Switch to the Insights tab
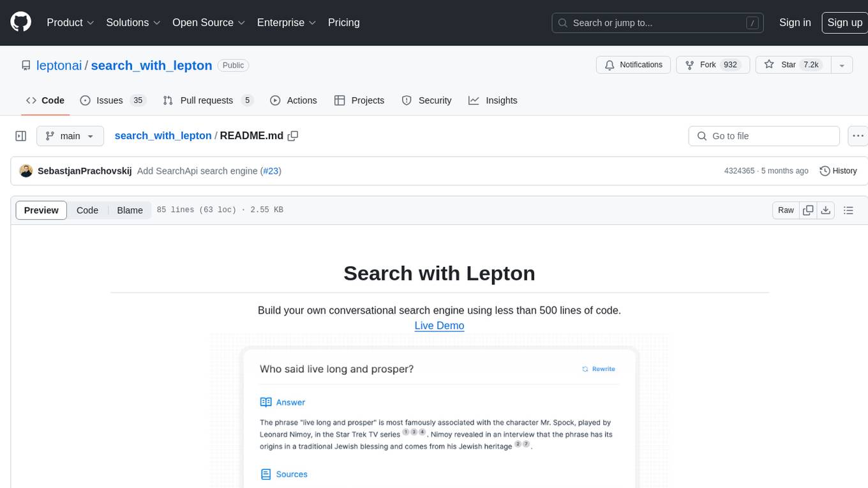This screenshot has height=488, width=868. [493, 100]
